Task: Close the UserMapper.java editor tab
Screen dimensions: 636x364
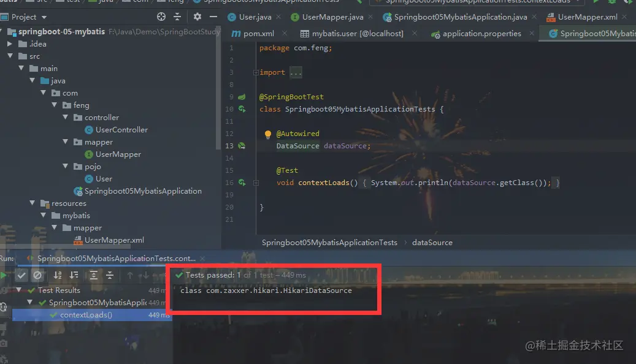Action: pos(370,17)
